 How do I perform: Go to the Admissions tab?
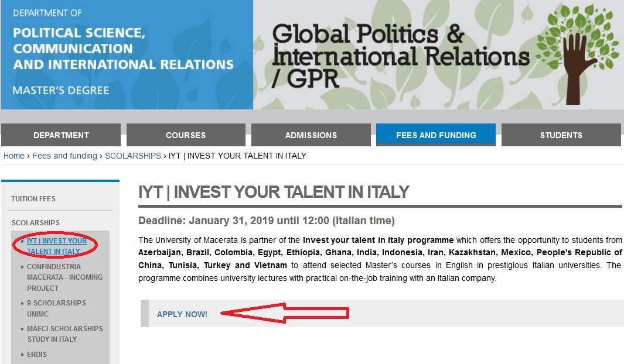(x=311, y=135)
